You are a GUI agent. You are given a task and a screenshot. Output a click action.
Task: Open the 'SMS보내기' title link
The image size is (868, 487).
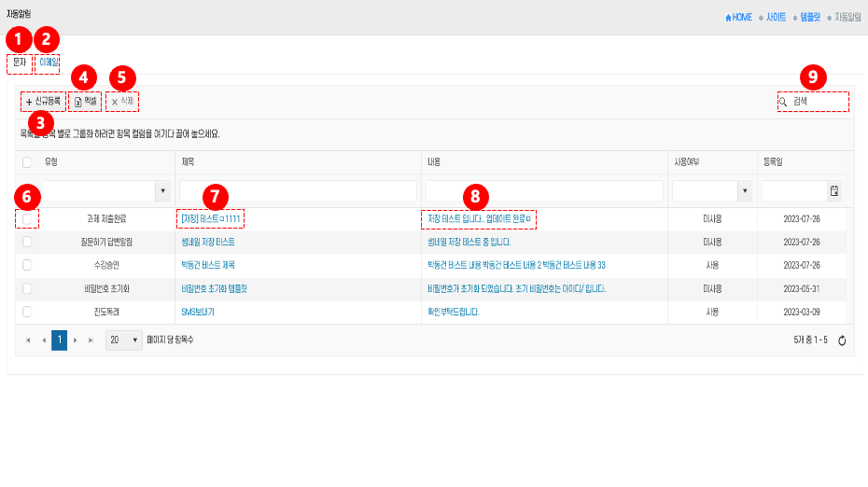(x=198, y=312)
